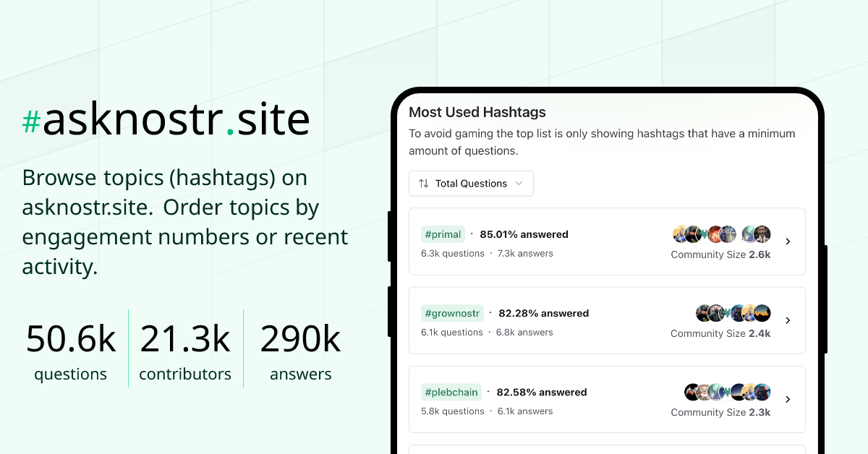
Task: Open the Total Questions sort dropdown
Action: coord(471,184)
